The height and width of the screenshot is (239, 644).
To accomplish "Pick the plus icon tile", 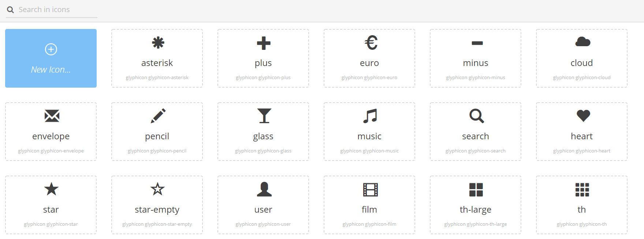I will [263, 43].
